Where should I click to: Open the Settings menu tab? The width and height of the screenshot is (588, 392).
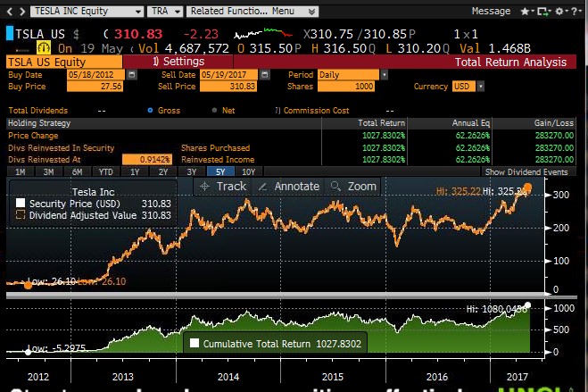click(x=178, y=62)
